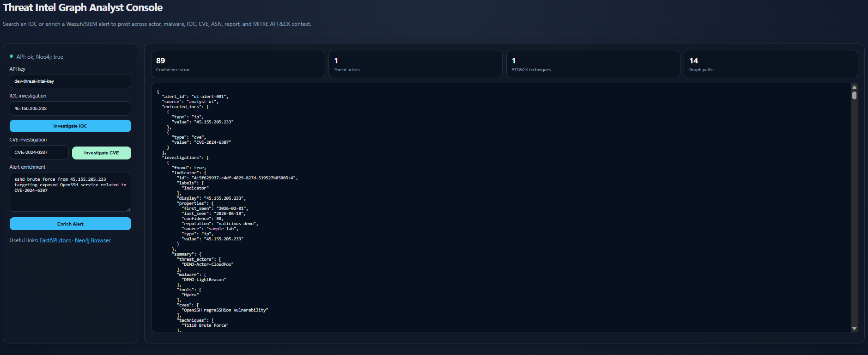Viewport: 868px width, 355px height.
Task: Open the FastAPI docs link
Action: (55, 240)
